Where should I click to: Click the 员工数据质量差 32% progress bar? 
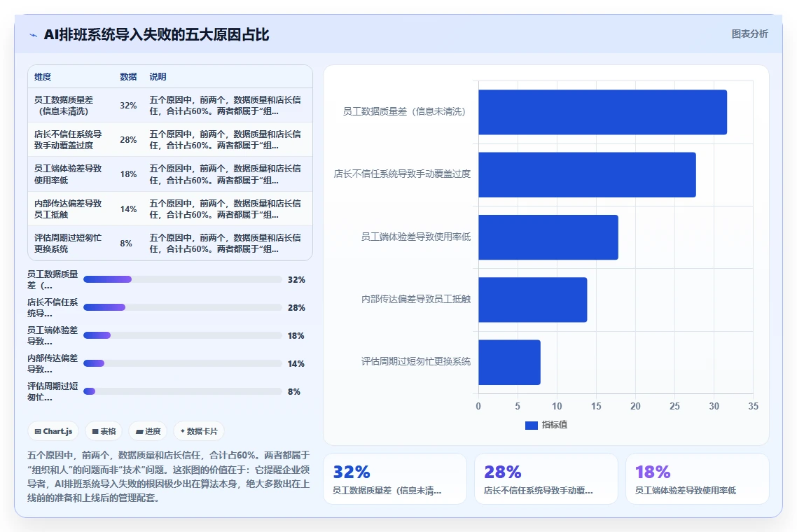pos(183,279)
